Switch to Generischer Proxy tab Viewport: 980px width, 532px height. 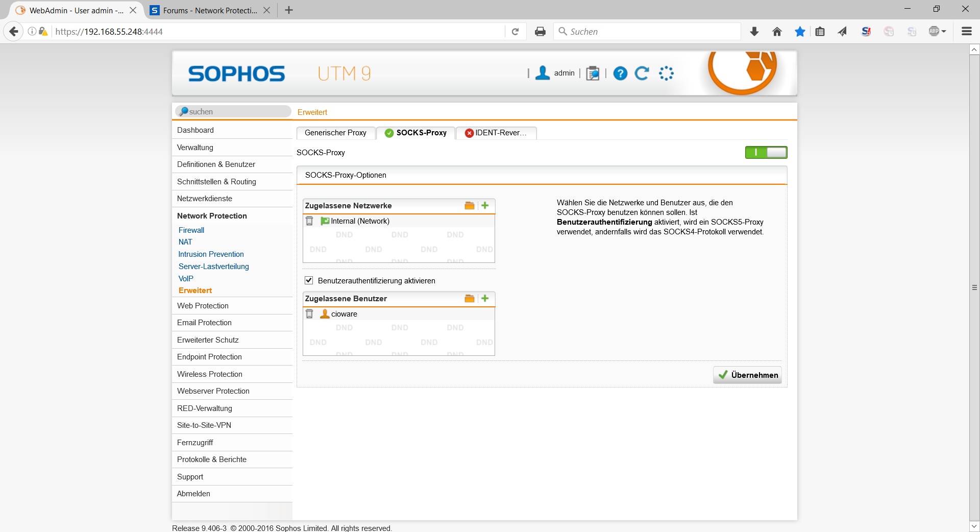[x=336, y=133]
